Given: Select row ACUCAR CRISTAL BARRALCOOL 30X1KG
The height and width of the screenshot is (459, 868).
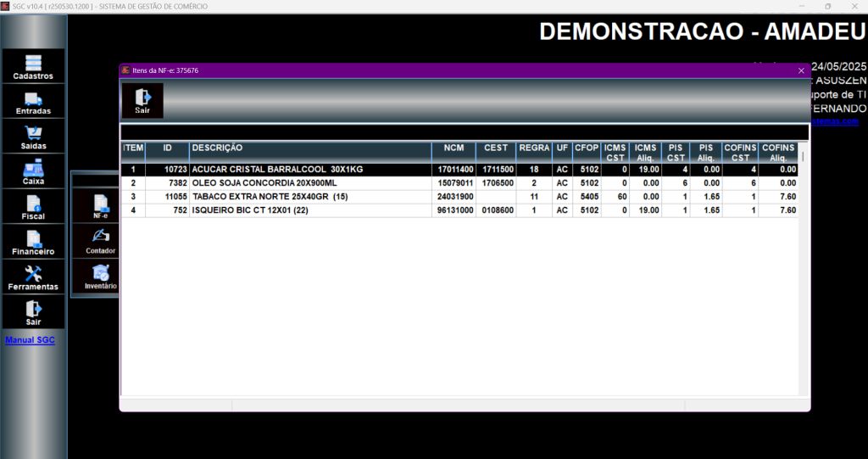Looking at the screenshot, I should [x=459, y=170].
